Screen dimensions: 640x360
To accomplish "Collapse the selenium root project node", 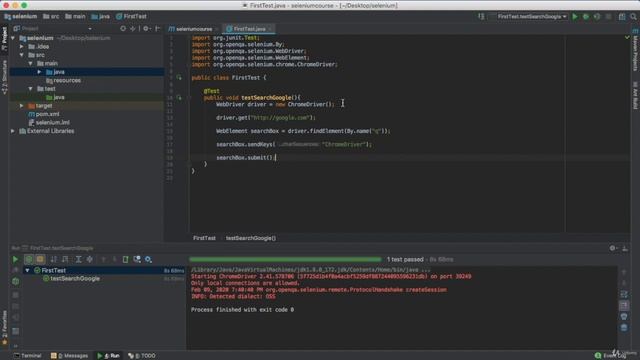I will pos(13,38).
